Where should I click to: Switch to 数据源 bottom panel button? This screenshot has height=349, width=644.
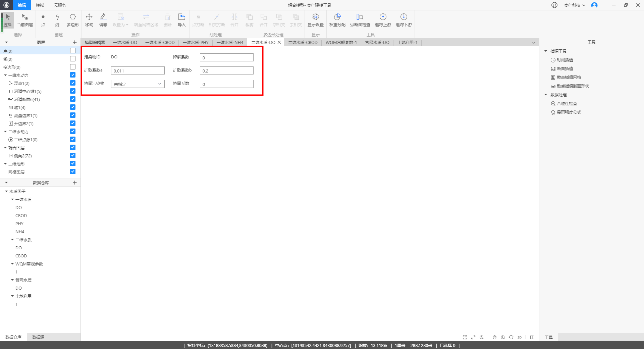pos(38,337)
